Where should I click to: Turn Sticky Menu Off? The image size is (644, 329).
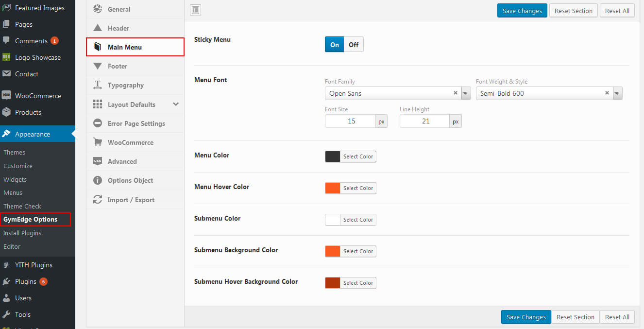(354, 45)
